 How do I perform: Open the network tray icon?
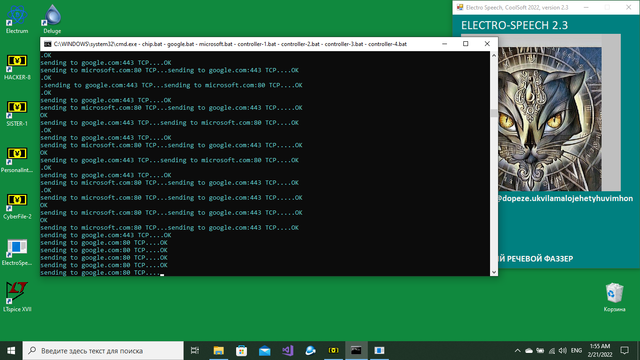(551, 351)
